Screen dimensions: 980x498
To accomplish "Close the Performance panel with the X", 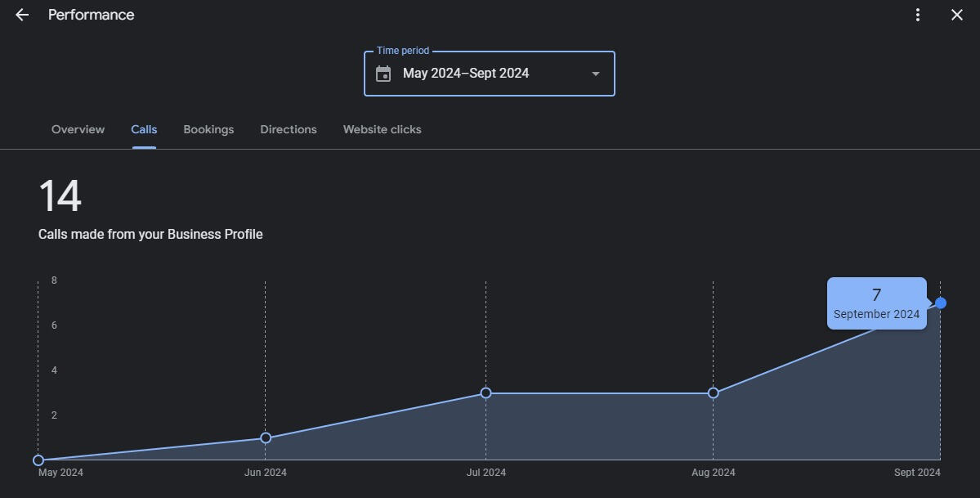I will point(957,15).
